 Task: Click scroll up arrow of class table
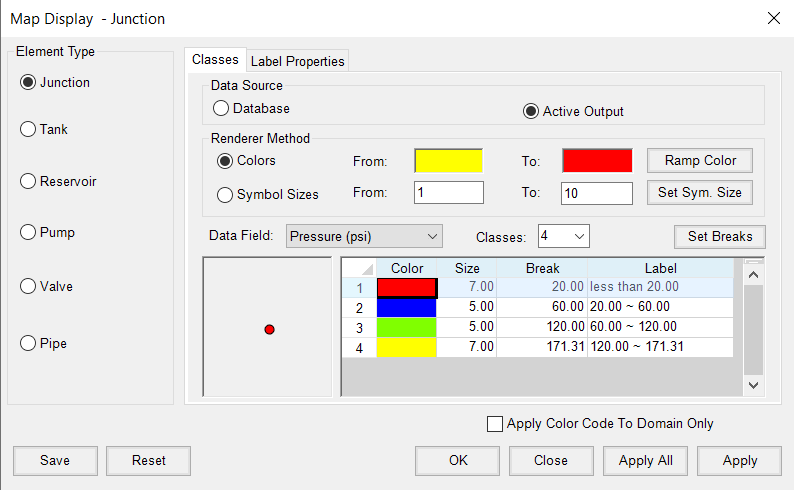coord(753,275)
